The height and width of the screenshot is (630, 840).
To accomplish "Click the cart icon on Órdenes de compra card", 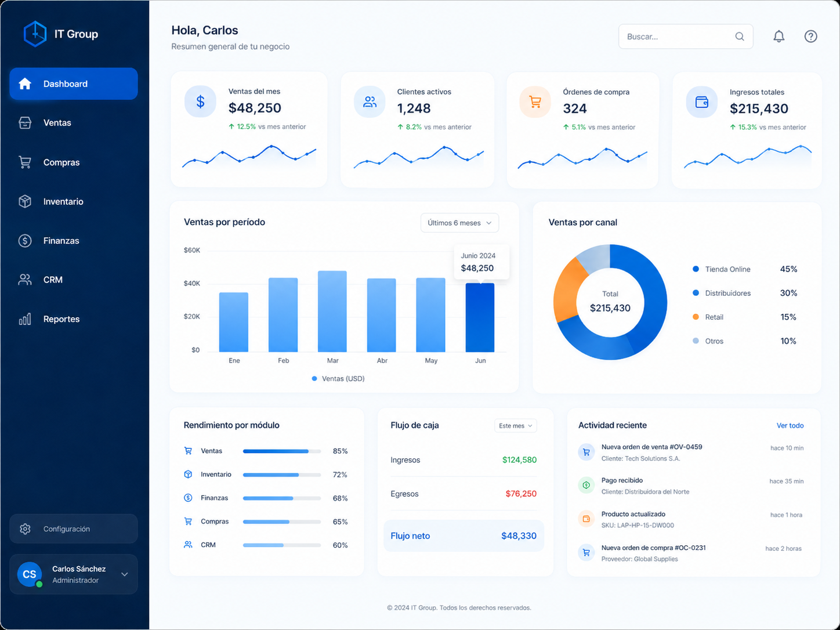I will [535, 102].
